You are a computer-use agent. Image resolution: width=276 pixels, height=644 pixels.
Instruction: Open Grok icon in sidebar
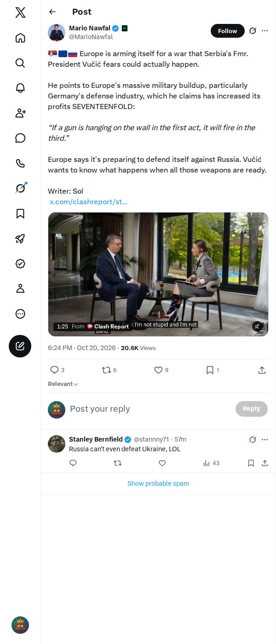tap(20, 188)
